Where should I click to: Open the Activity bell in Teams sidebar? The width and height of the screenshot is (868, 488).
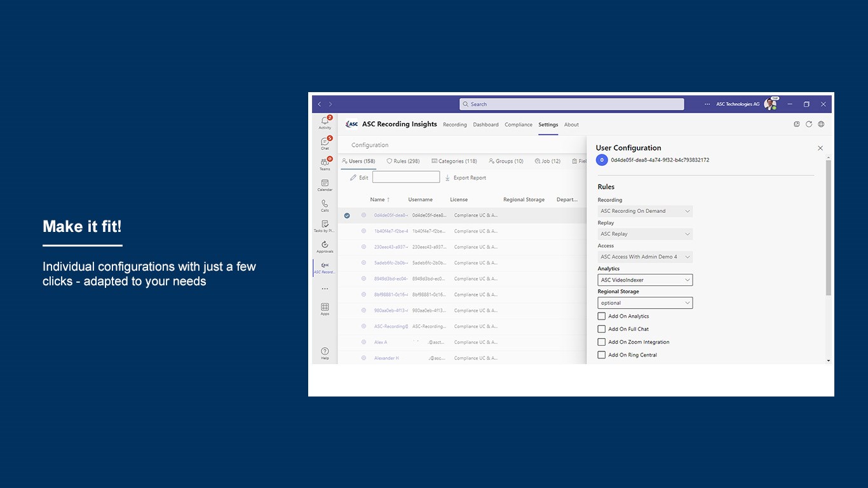tap(325, 123)
